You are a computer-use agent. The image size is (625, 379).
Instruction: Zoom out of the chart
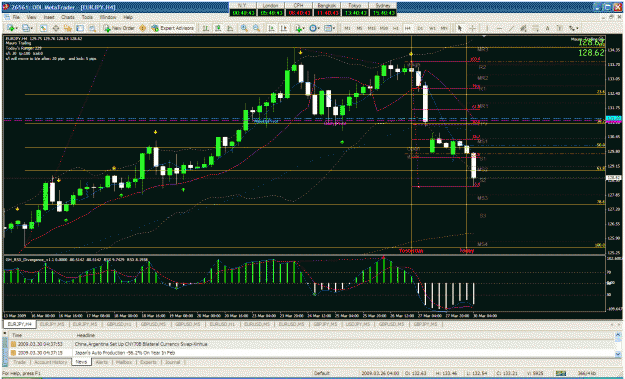(256, 28)
